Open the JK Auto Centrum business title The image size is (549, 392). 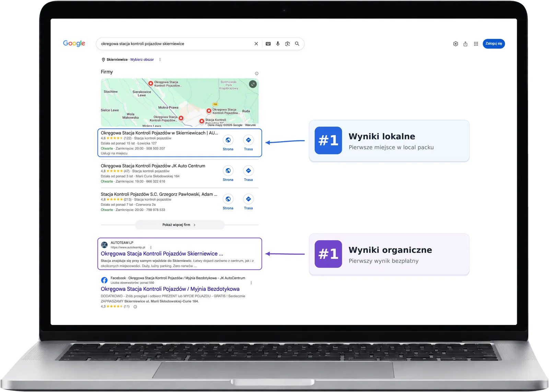[x=153, y=166]
